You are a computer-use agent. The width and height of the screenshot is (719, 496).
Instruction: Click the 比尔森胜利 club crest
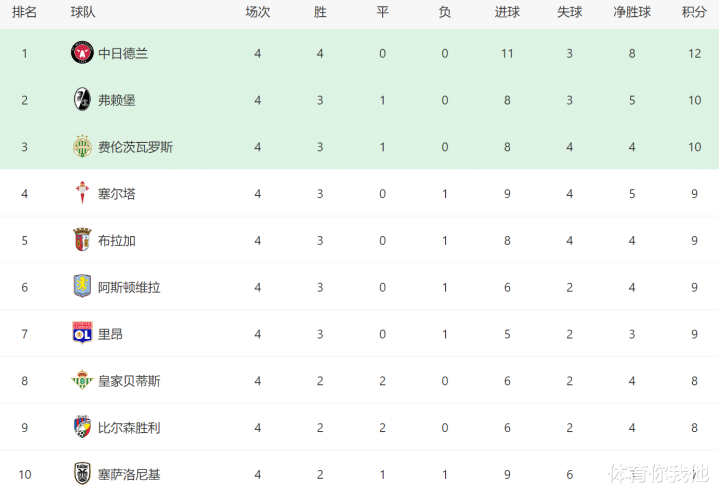click(x=82, y=427)
